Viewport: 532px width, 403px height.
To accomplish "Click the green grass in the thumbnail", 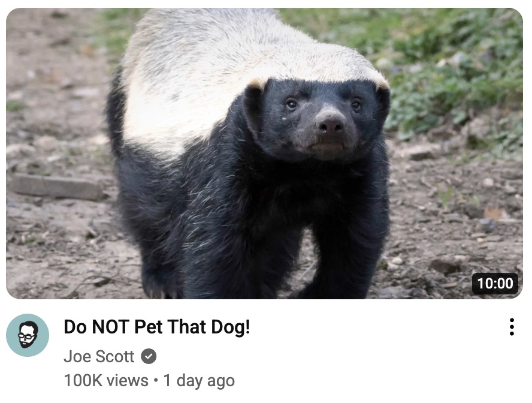I will [x=455, y=68].
